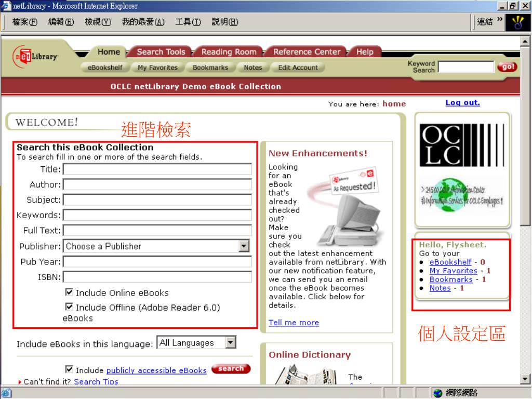Click the Bookmarks sub-navigation button
532x399 pixels.
point(210,68)
